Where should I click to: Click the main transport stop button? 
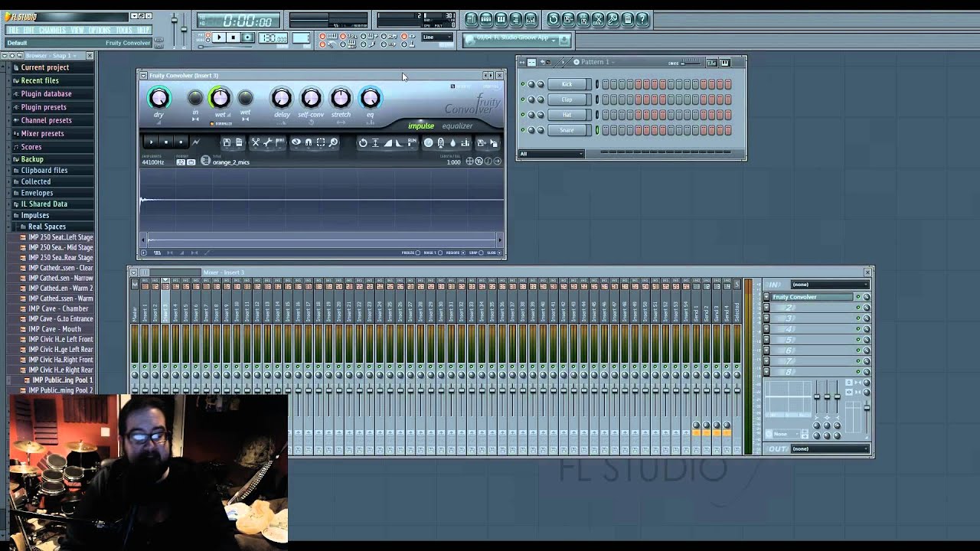pos(233,37)
